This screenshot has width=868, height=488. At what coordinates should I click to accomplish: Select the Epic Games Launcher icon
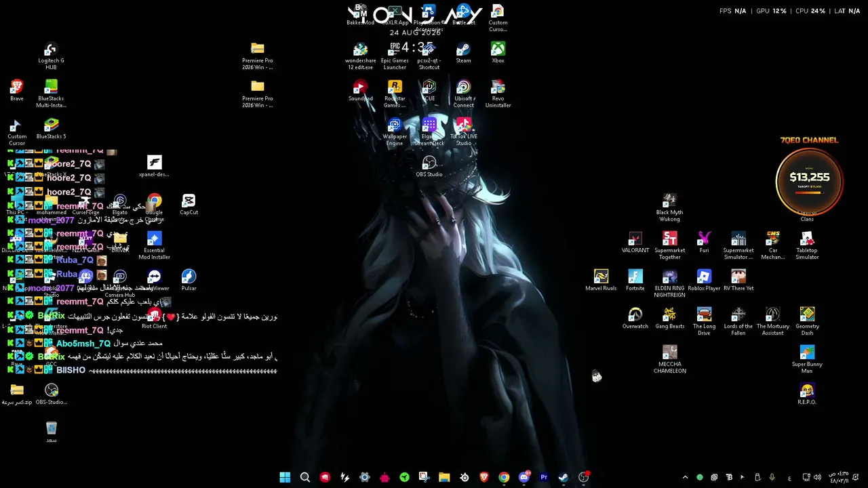[395, 56]
